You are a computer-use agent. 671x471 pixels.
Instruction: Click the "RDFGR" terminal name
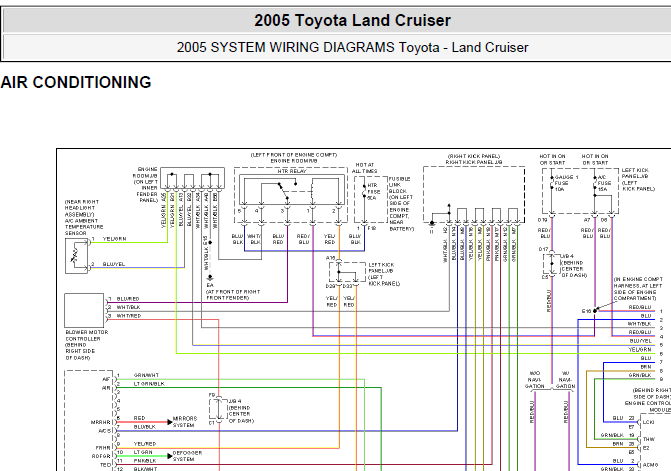101,456
